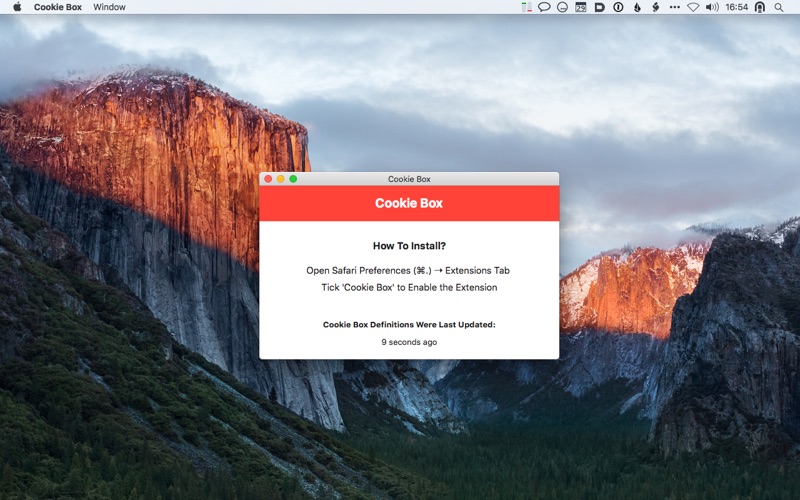This screenshot has height=500, width=800.
Task: Close the Cookie Box window
Action: click(268, 179)
